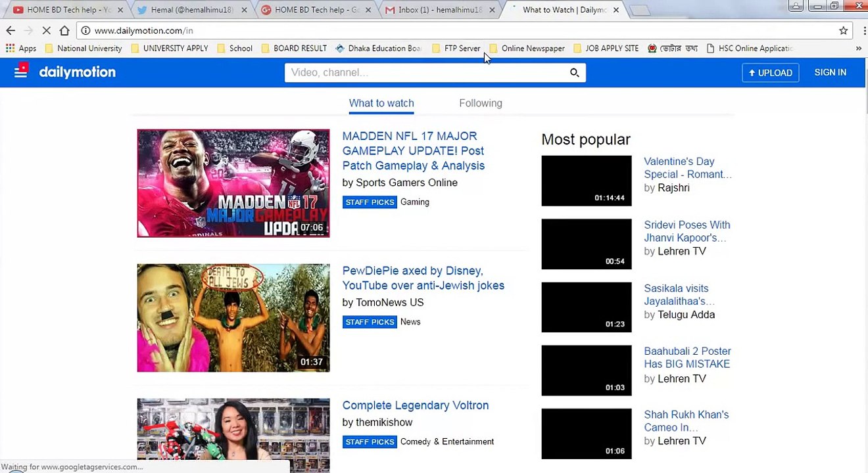Screen dimensions: 868x473
Task: Click the browser address bar URL
Action: pyautogui.click(x=143, y=30)
